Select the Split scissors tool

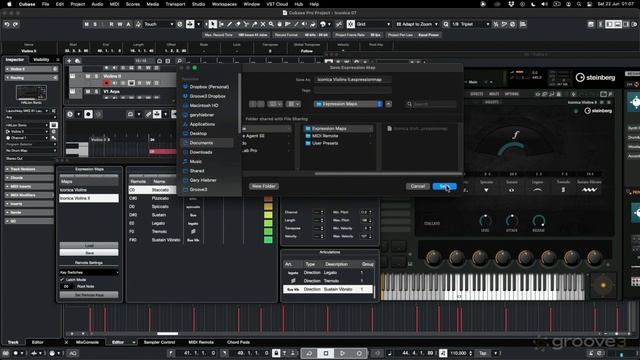click(246, 24)
